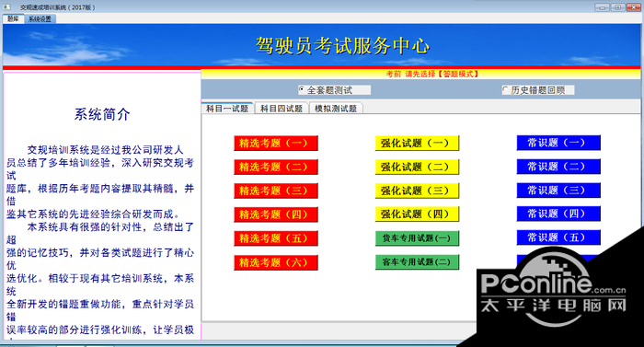The height and width of the screenshot is (347, 644).
Task: Select 常识题（三）blue button
Action: [558, 191]
